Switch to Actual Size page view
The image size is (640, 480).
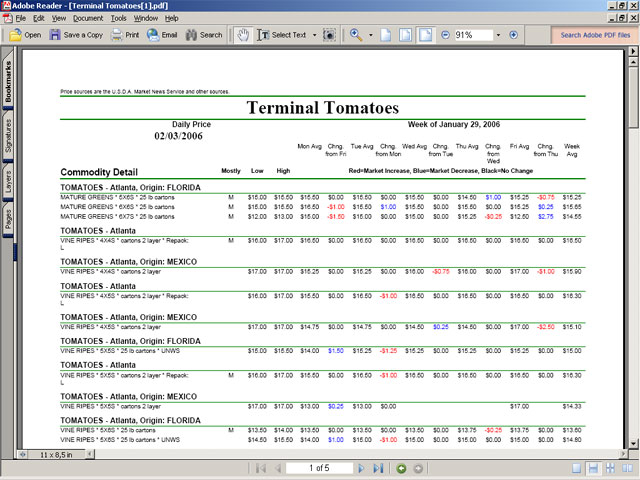(x=386, y=35)
